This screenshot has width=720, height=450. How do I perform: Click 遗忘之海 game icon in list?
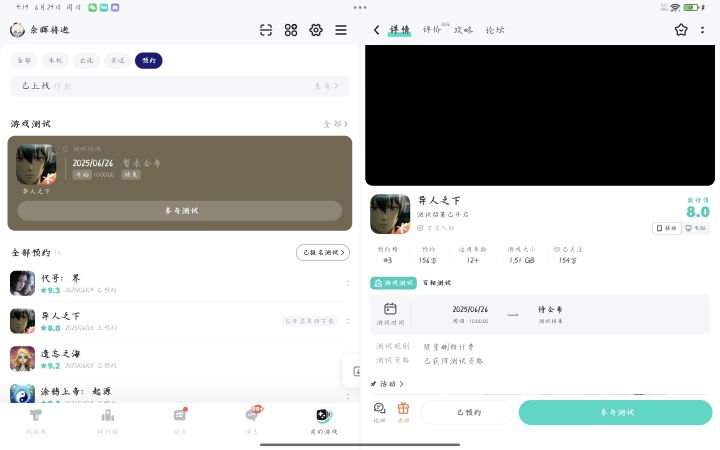pyautogui.click(x=22, y=359)
